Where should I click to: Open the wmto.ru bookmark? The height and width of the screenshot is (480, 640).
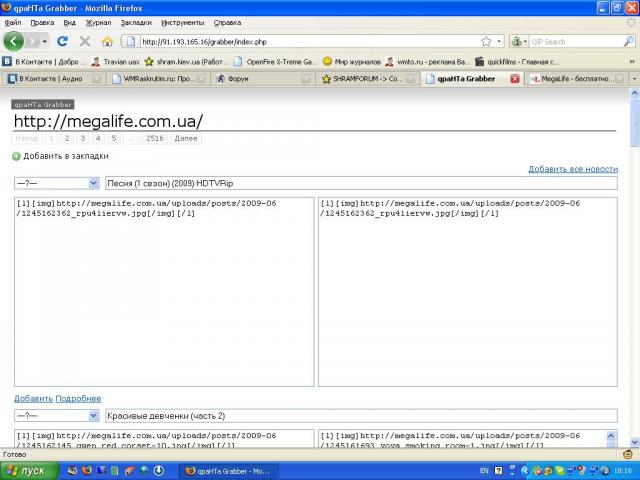tap(427, 62)
